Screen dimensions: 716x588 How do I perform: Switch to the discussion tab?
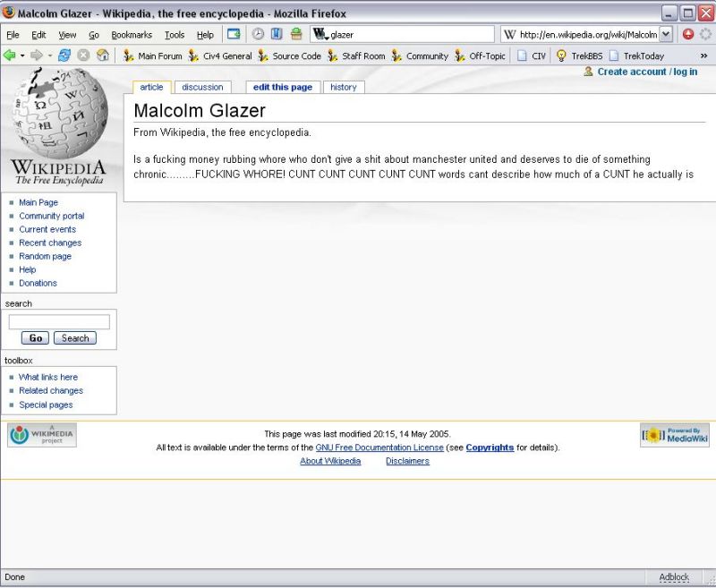(x=202, y=87)
